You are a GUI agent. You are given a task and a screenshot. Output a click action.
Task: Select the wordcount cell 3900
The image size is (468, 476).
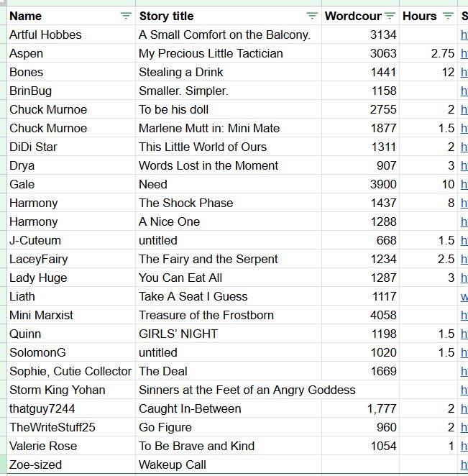click(x=360, y=184)
